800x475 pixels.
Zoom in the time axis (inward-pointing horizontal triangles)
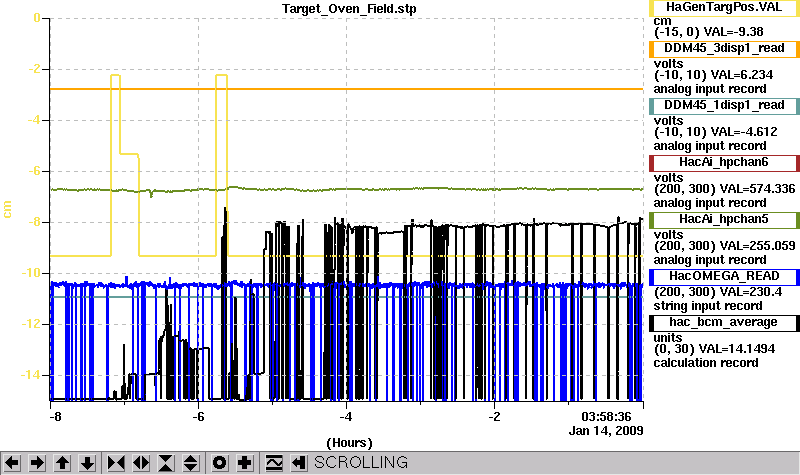point(116,463)
